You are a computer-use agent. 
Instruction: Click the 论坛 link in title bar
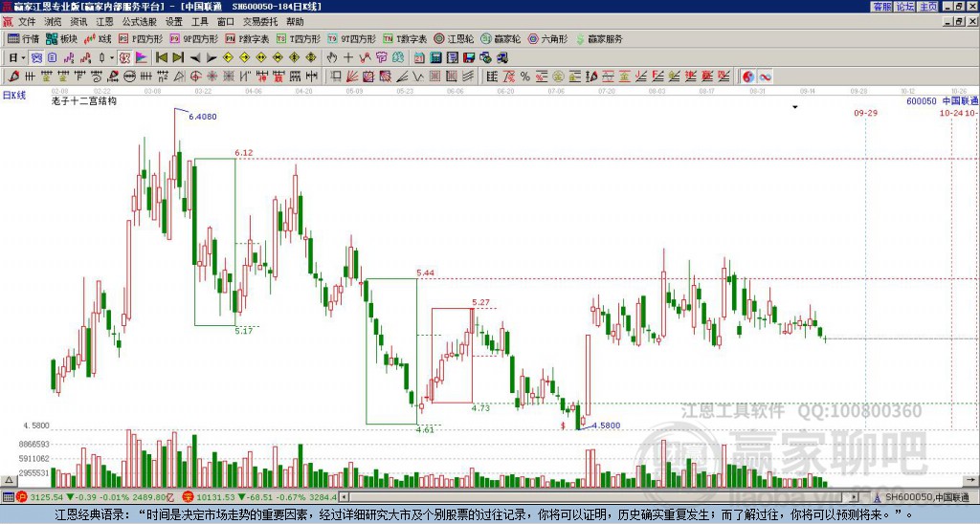click(x=904, y=7)
